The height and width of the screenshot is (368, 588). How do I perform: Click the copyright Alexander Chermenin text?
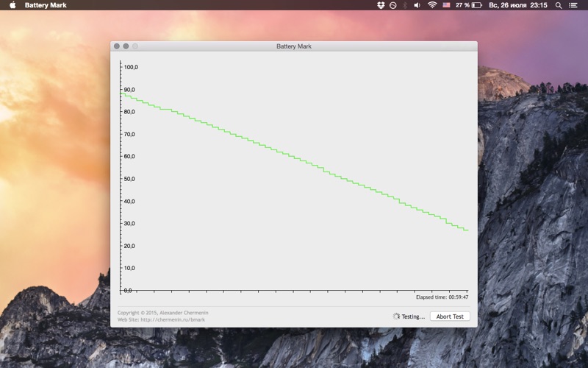[x=162, y=313]
